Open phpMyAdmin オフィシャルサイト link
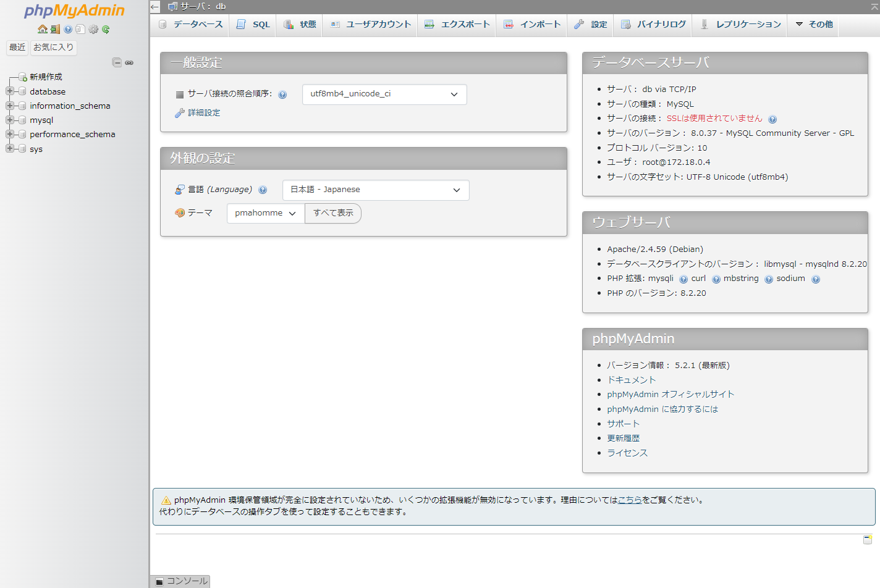 (x=671, y=395)
